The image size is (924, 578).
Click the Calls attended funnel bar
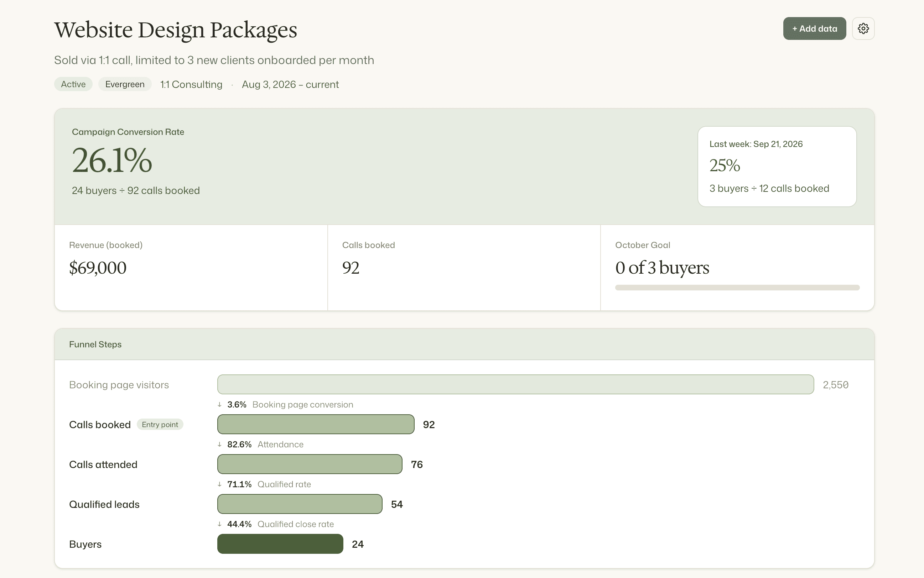(x=310, y=464)
